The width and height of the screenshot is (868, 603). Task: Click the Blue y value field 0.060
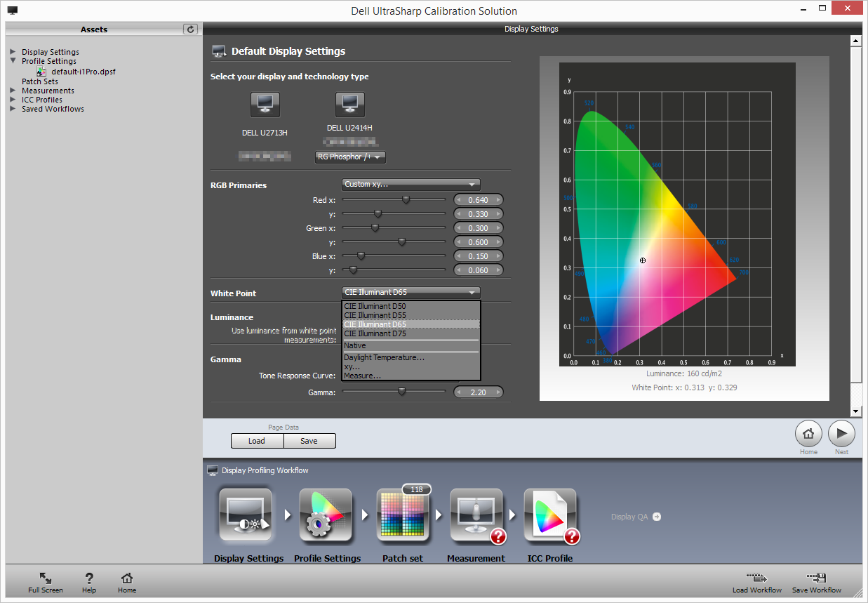click(x=478, y=270)
